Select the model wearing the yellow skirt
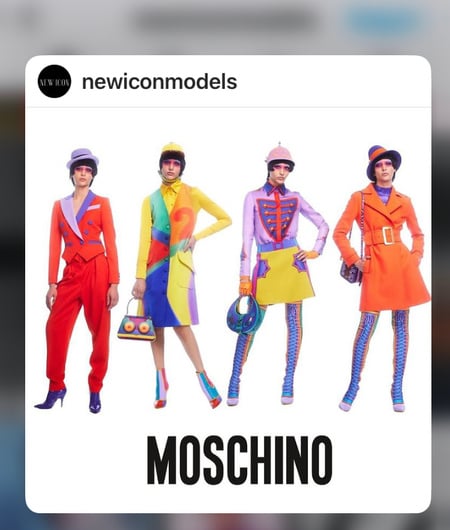 [x=277, y=274]
